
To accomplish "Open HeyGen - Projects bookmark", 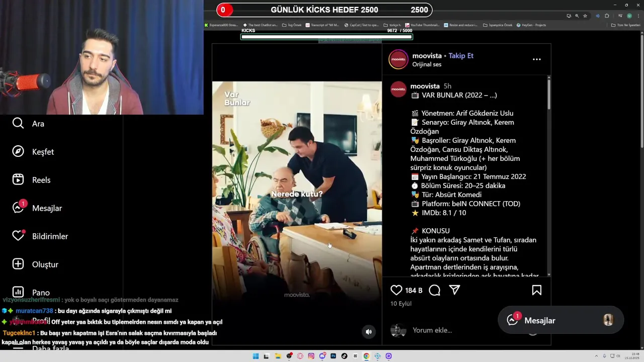I will click(531, 25).
